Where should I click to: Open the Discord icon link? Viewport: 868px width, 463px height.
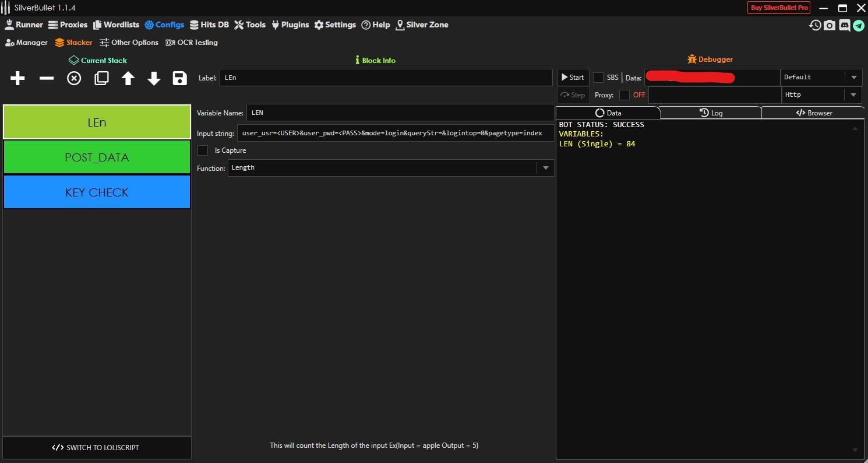click(x=844, y=25)
